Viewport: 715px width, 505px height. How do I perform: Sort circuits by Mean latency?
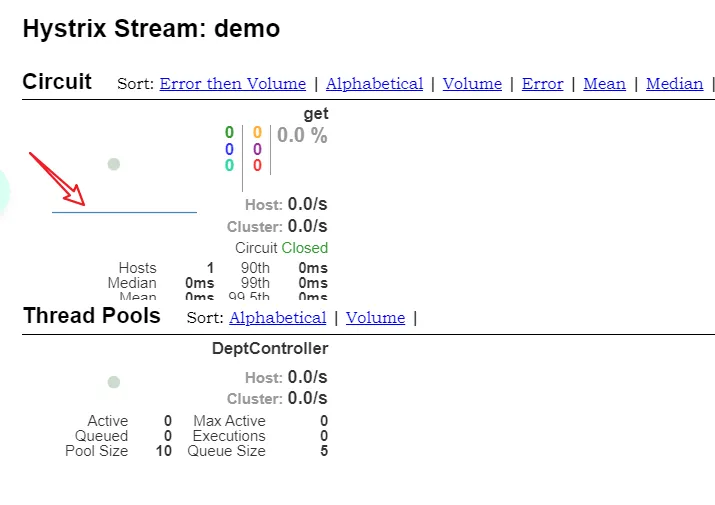pyautogui.click(x=604, y=84)
